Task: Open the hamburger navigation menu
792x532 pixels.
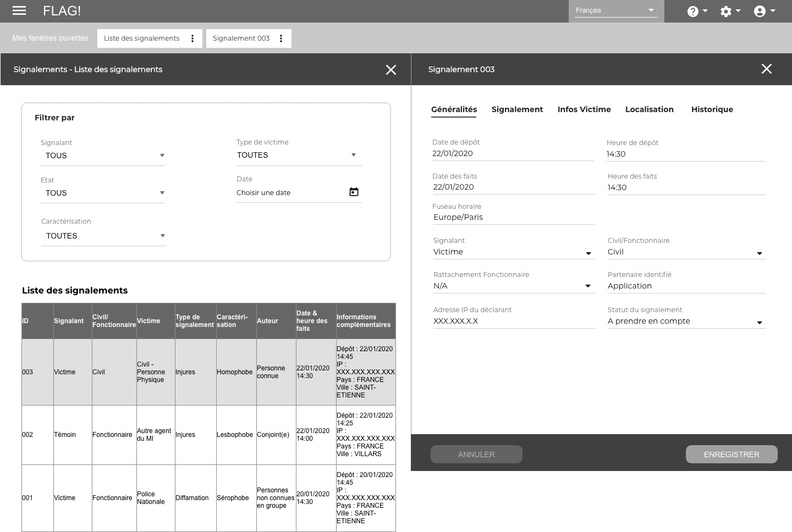Action: 19,10
